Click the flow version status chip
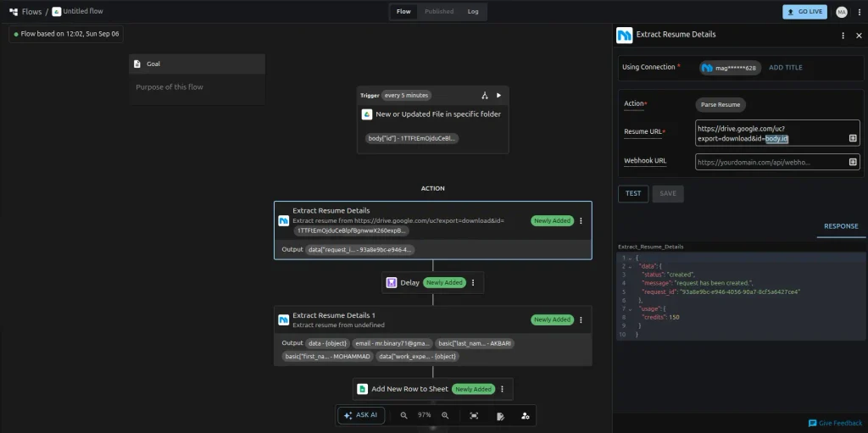 point(66,34)
